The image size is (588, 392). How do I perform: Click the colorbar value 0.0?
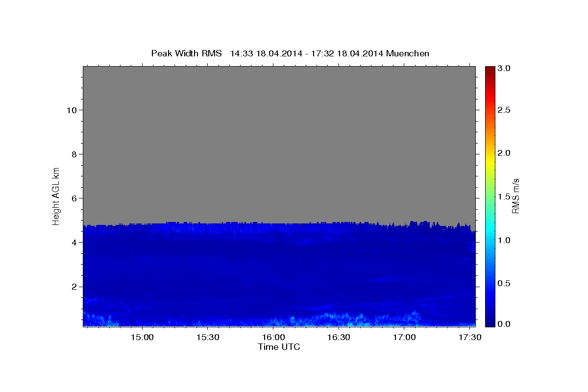(505, 324)
